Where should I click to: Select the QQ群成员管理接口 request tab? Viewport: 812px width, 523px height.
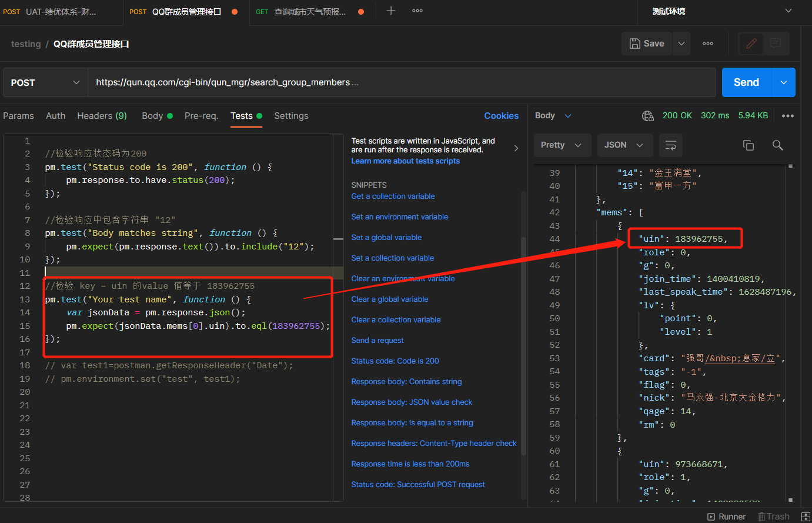(186, 12)
